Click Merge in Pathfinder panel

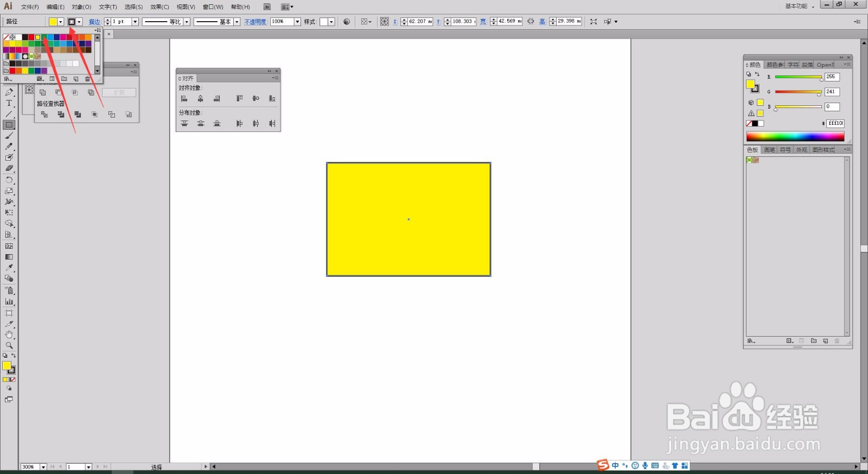click(x=78, y=114)
